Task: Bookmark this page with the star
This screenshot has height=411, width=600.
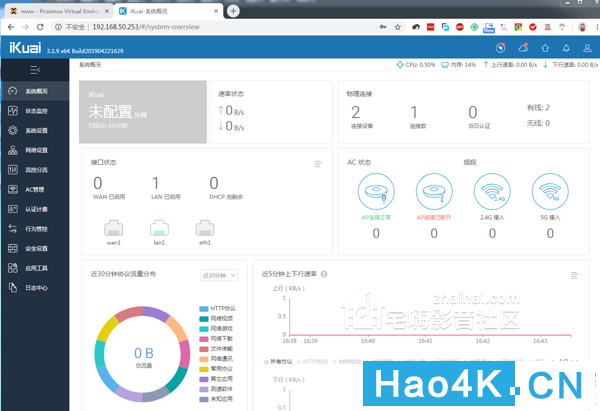Action: tap(398, 27)
